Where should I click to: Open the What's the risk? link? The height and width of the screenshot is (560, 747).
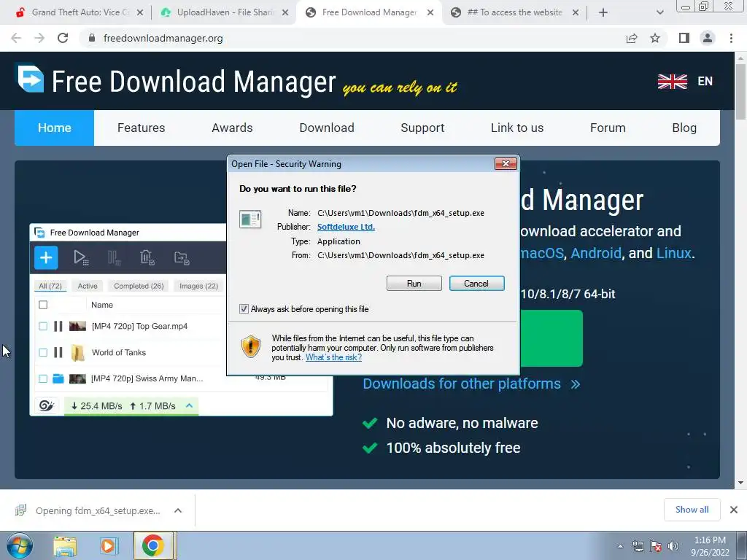click(333, 357)
